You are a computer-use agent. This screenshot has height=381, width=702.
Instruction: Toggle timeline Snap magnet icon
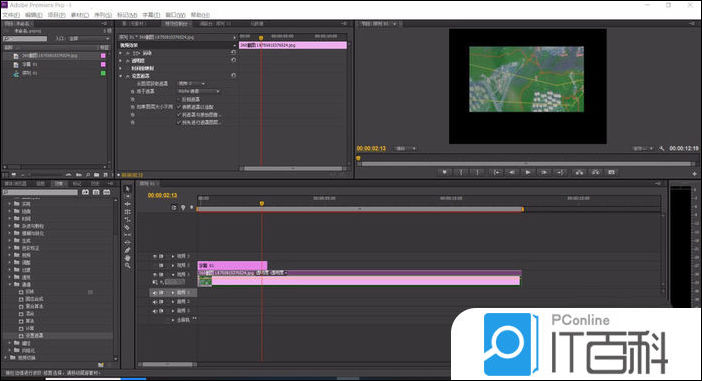coord(174,207)
